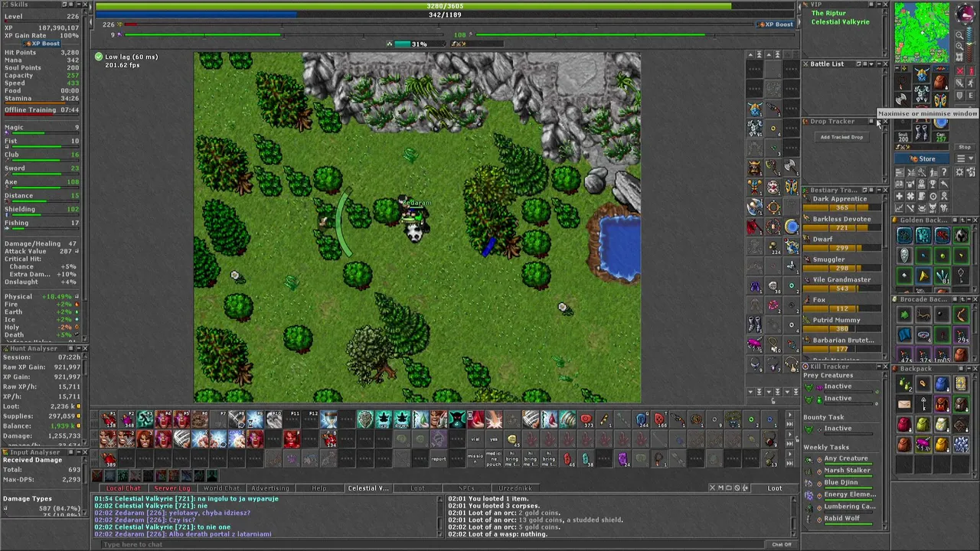
Task: Click the panda character on the map
Action: pos(414,229)
